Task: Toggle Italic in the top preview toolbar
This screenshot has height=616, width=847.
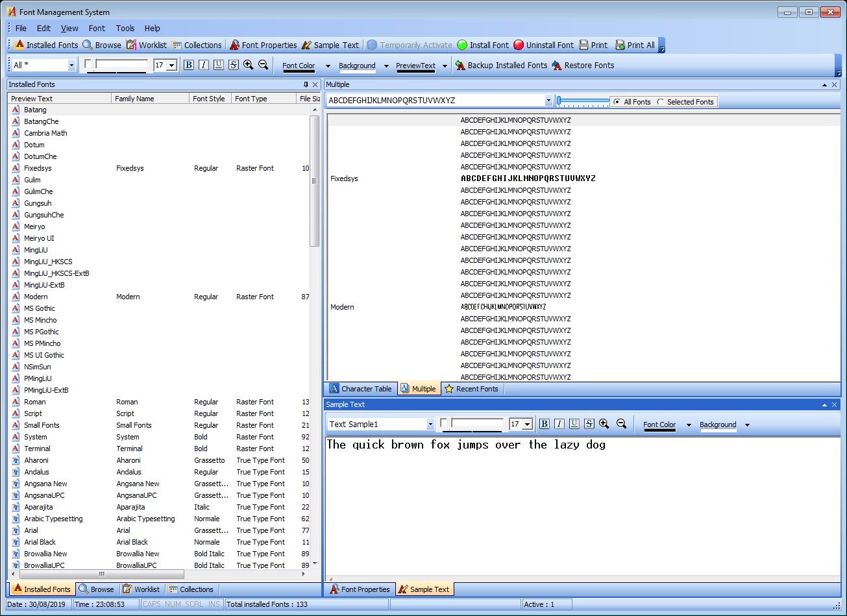Action: tap(203, 65)
